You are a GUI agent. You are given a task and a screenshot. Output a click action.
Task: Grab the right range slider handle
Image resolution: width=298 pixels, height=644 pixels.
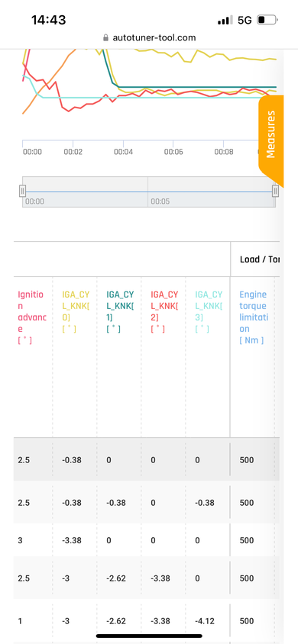point(275,191)
